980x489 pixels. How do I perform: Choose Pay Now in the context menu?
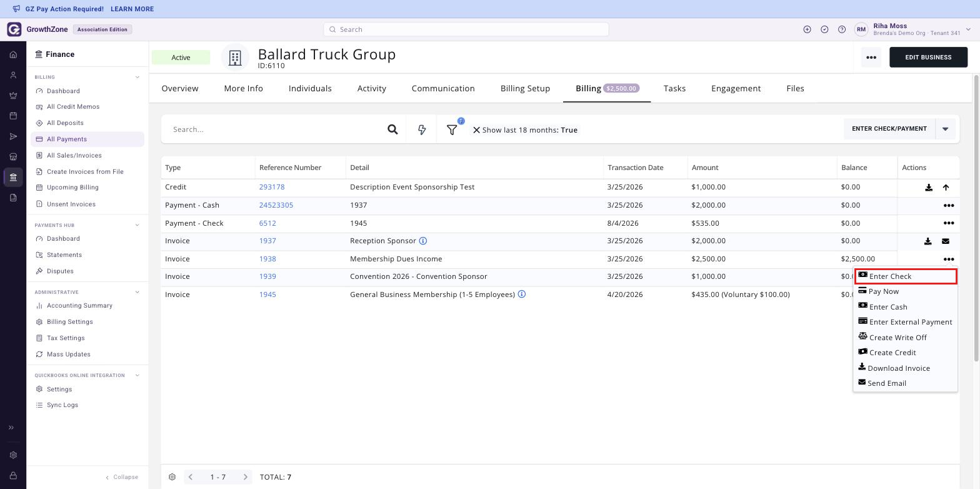[x=906, y=291]
